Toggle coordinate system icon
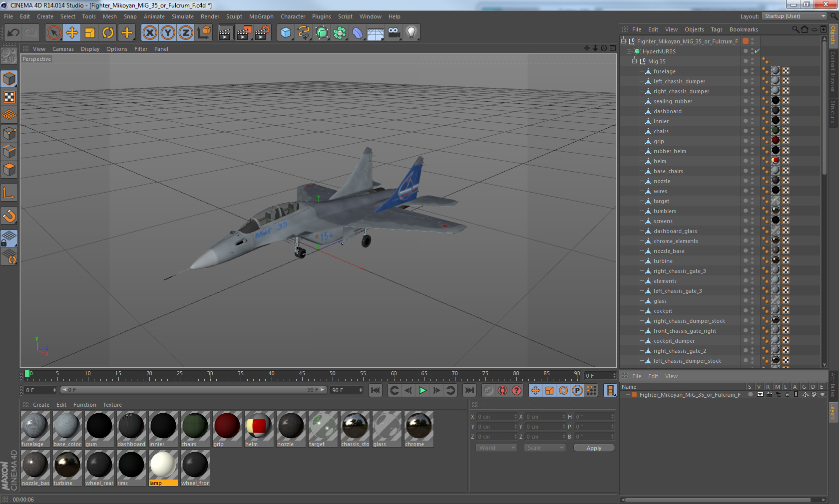 (x=204, y=33)
